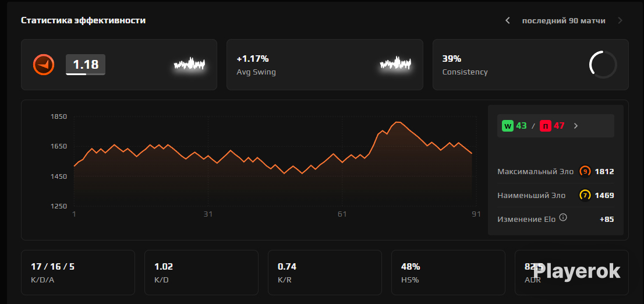Select the HS% 48% stat card

(x=448, y=273)
